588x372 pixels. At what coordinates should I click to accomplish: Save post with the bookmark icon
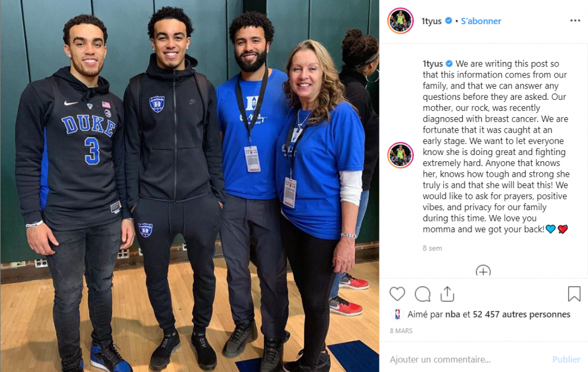point(574,294)
